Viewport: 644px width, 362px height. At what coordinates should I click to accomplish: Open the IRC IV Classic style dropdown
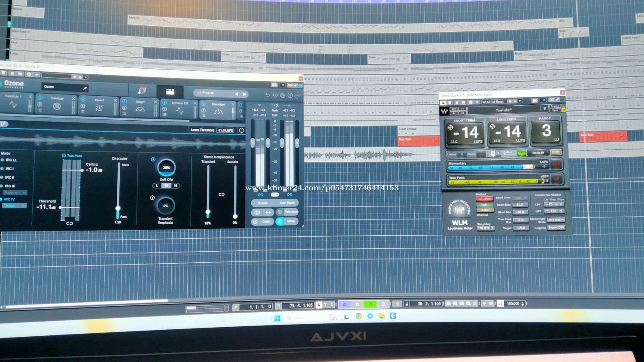[15, 206]
